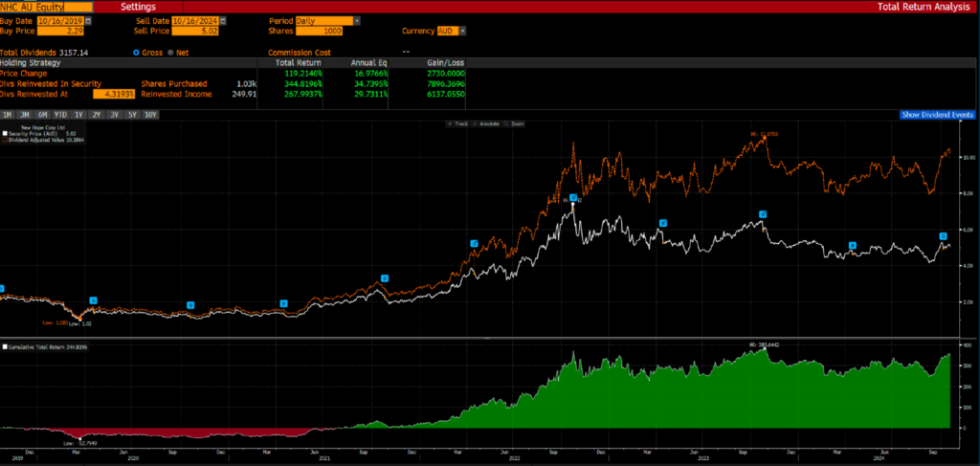This screenshot has height=466, width=980.
Task: Toggle the Dividend Adjusted Value legend box
Action: click(x=4, y=140)
